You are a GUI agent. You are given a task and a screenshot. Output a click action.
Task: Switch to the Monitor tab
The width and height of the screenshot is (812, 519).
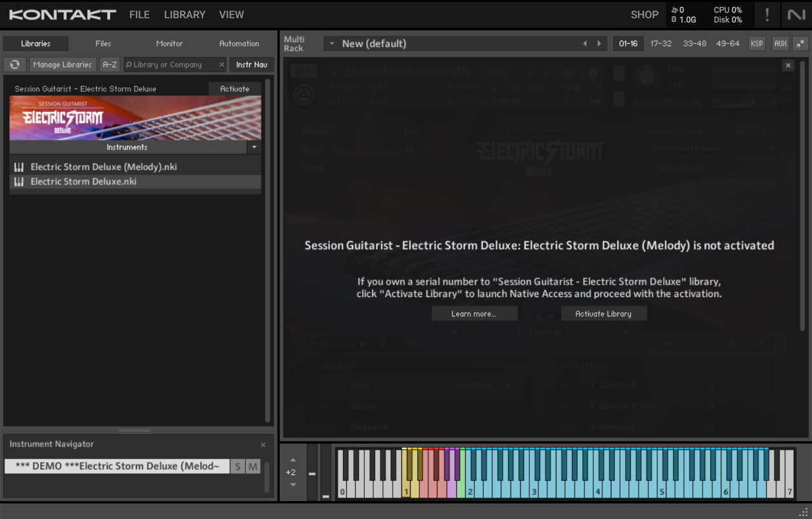click(x=170, y=43)
